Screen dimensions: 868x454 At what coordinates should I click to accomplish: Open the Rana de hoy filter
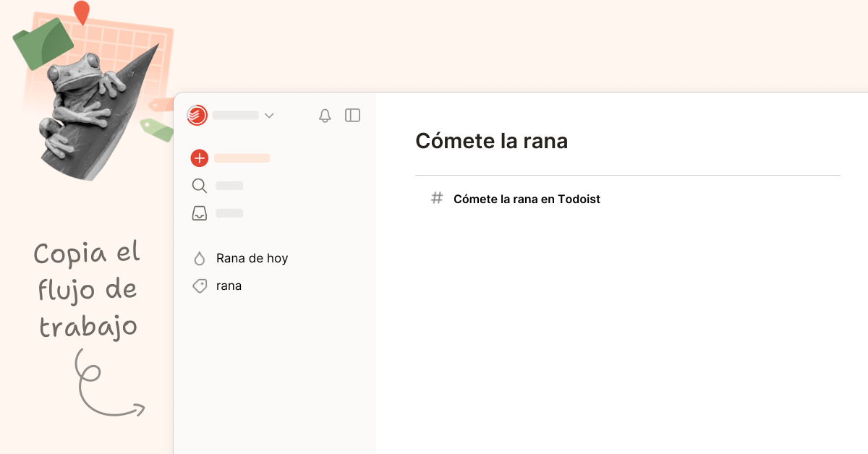point(252,258)
